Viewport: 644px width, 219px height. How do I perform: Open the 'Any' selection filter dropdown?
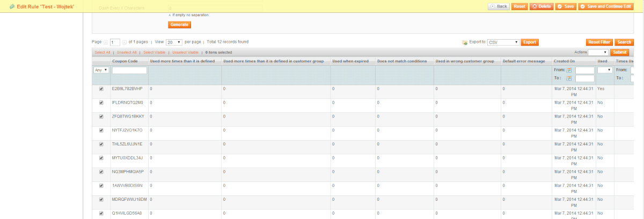pos(101,70)
